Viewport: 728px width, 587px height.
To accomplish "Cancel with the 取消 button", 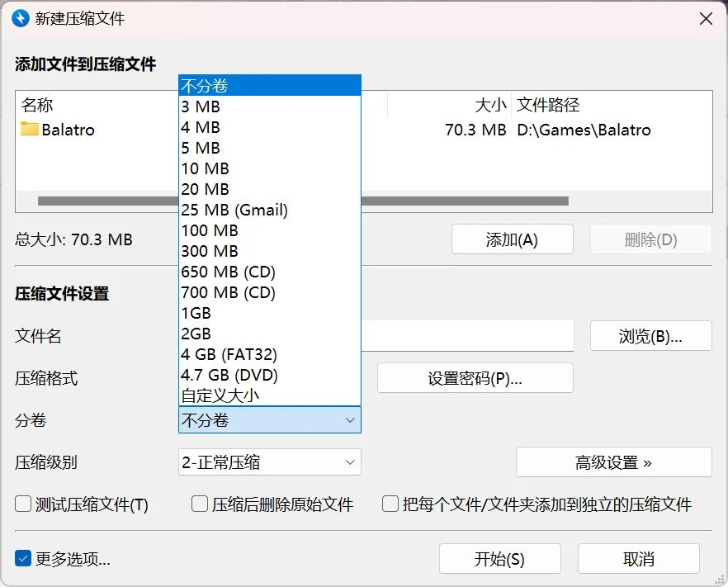I will (639, 559).
